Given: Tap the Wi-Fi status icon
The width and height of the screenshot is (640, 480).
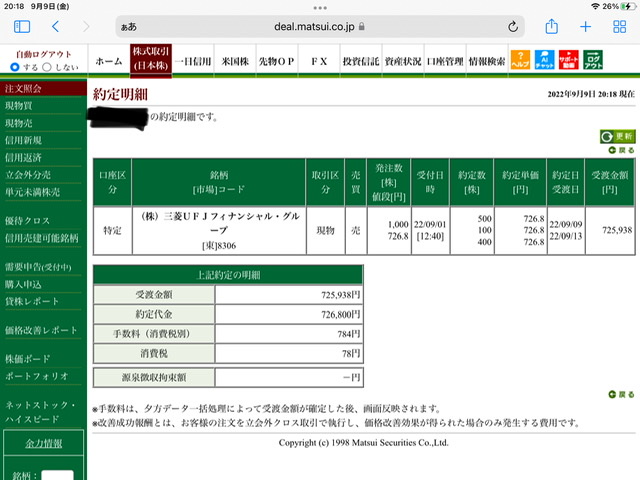Looking at the screenshot, I should point(595,6).
